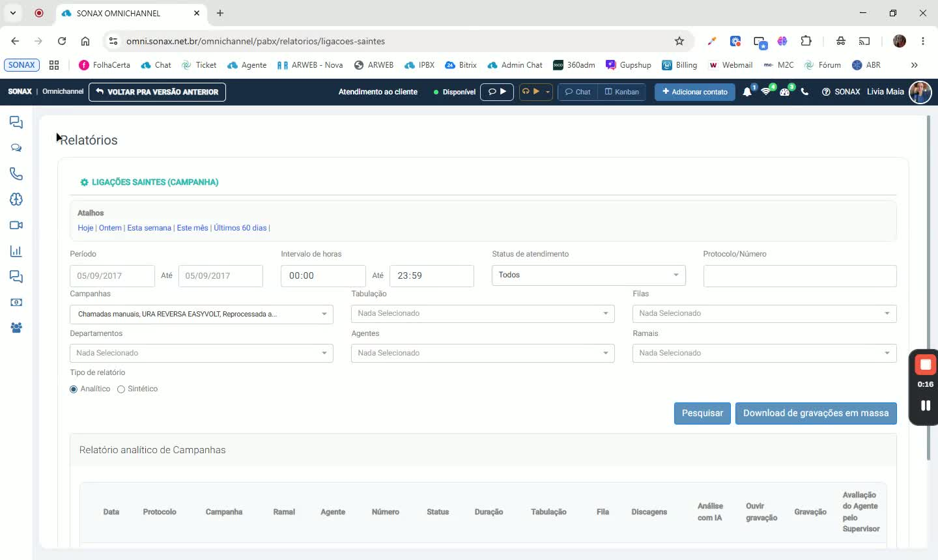The width and height of the screenshot is (938, 560).
Task: Open the Departamentos dropdown
Action: pos(201,353)
